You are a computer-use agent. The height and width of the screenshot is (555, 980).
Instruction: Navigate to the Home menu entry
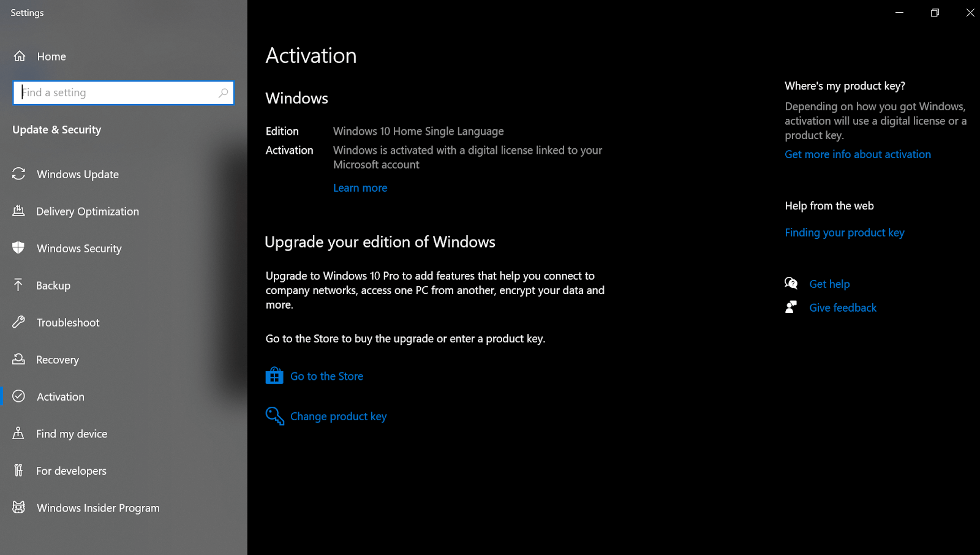tap(51, 56)
